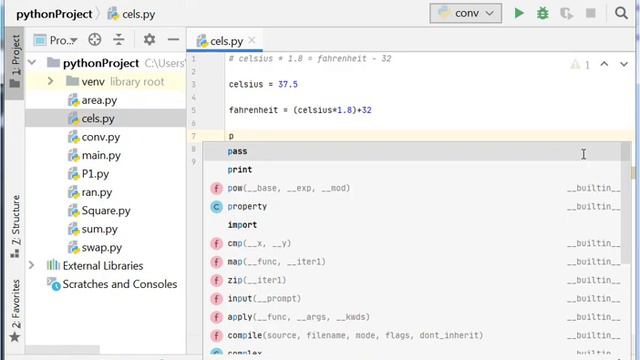640x360 pixels.
Task: Click the completion popup scrollbar
Action: point(626,203)
